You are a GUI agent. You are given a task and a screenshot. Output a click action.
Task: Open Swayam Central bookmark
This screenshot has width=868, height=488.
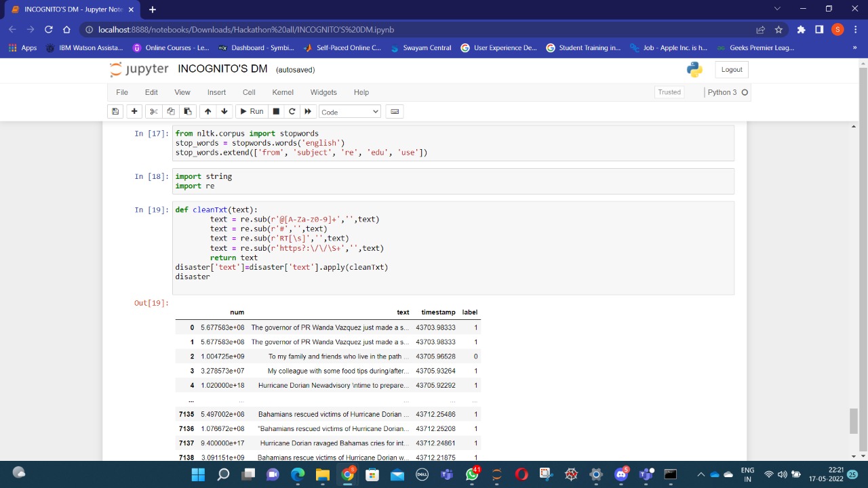click(x=420, y=47)
